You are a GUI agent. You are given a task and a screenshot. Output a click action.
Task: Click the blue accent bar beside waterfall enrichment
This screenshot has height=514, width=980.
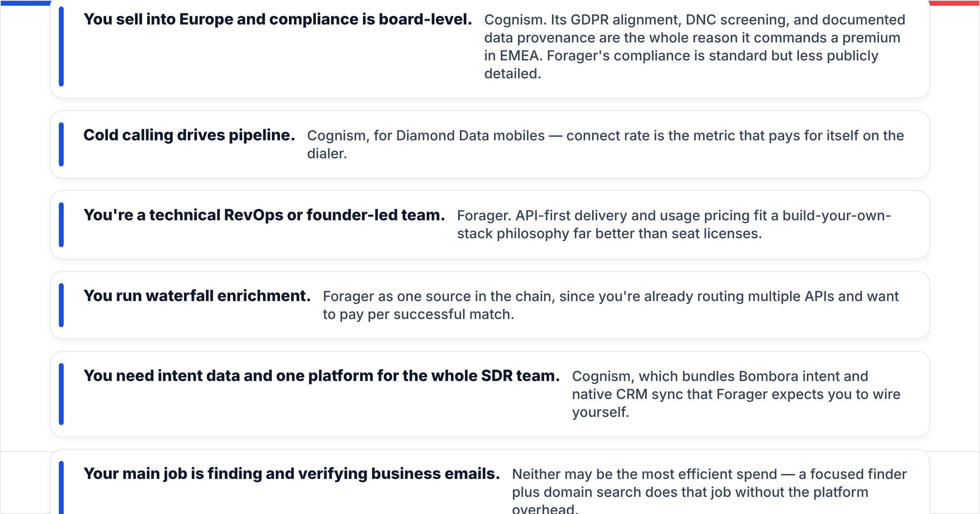(x=61, y=305)
